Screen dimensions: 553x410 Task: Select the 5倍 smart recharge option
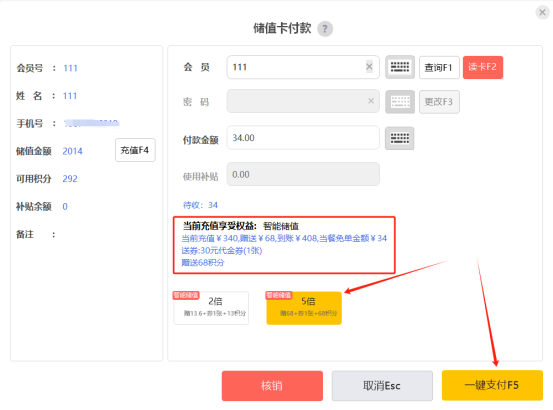pyautogui.click(x=304, y=308)
